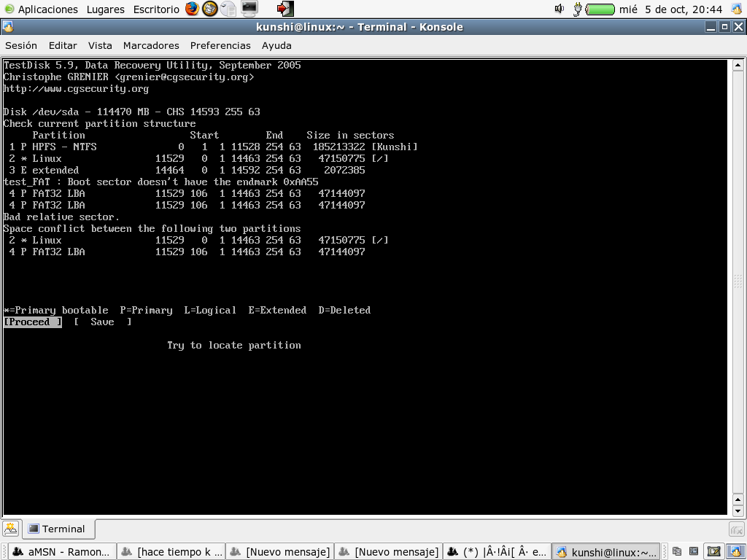Click the lower scrollbar down arrow
Viewport: 747px width, 560px height.
(x=738, y=510)
